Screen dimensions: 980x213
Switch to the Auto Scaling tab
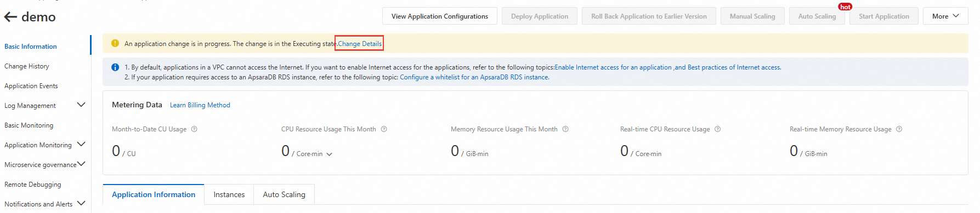(284, 194)
